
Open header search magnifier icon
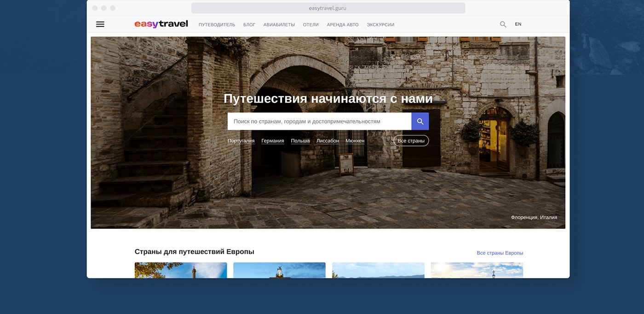(x=503, y=24)
